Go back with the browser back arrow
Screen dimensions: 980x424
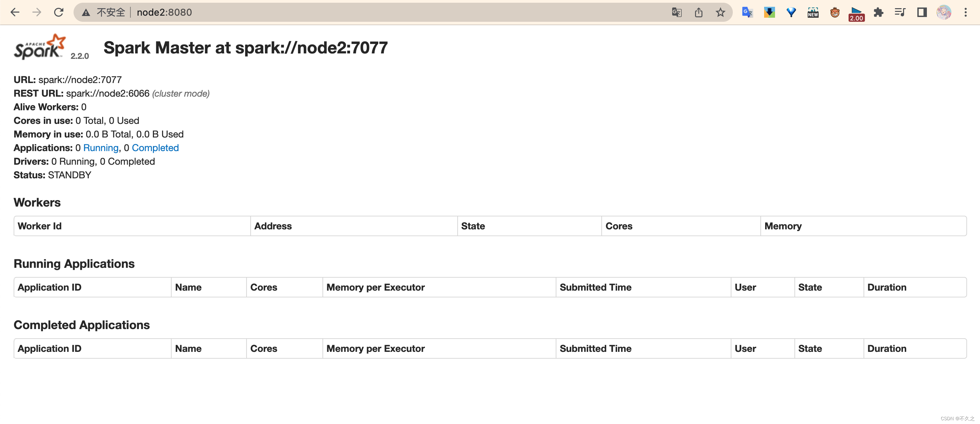pos(15,12)
